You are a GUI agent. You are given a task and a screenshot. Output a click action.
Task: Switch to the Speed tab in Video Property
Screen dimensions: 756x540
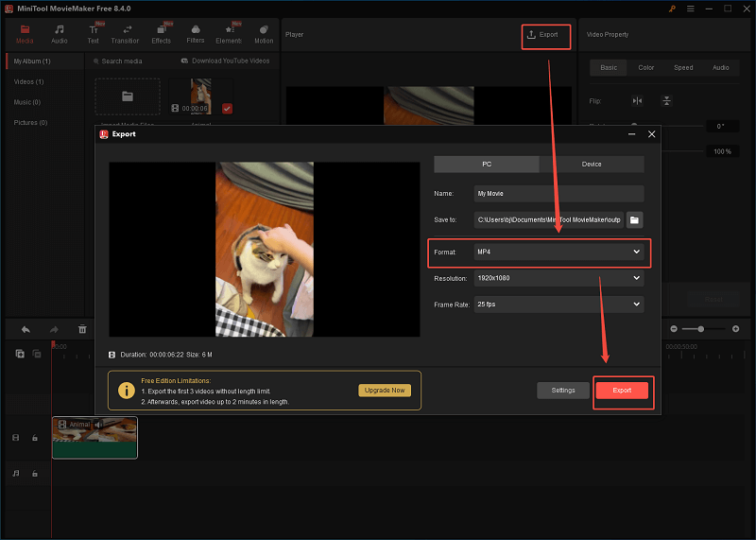(683, 67)
